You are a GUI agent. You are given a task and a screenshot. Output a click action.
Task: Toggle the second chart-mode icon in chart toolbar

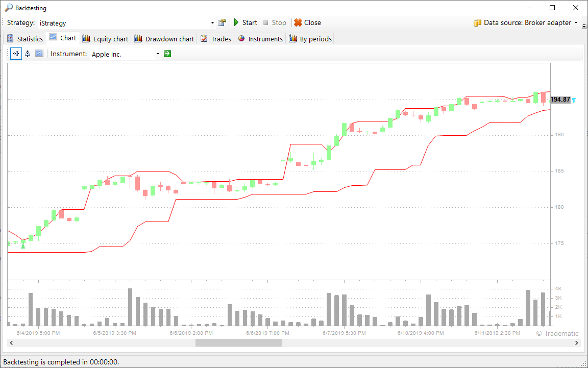click(x=28, y=54)
